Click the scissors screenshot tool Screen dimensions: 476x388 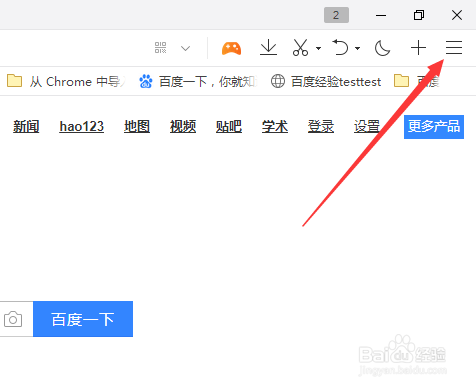(300, 47)
